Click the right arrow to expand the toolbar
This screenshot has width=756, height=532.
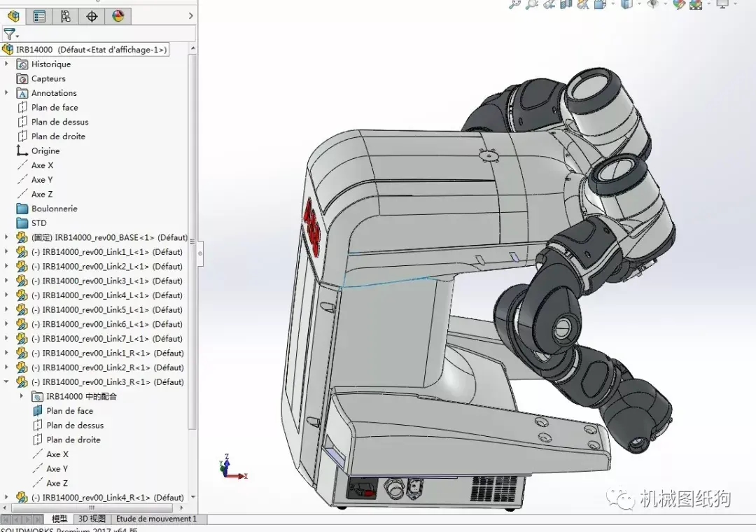[191, 15]
